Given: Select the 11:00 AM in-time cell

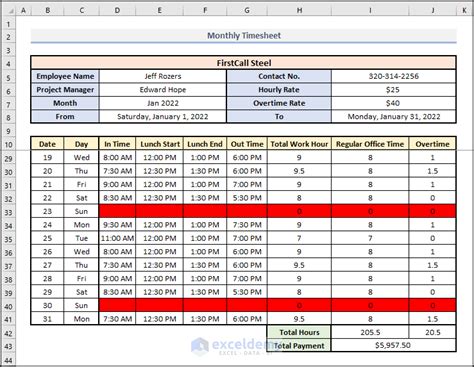Looking at the screenshot, I should [117, 238].
